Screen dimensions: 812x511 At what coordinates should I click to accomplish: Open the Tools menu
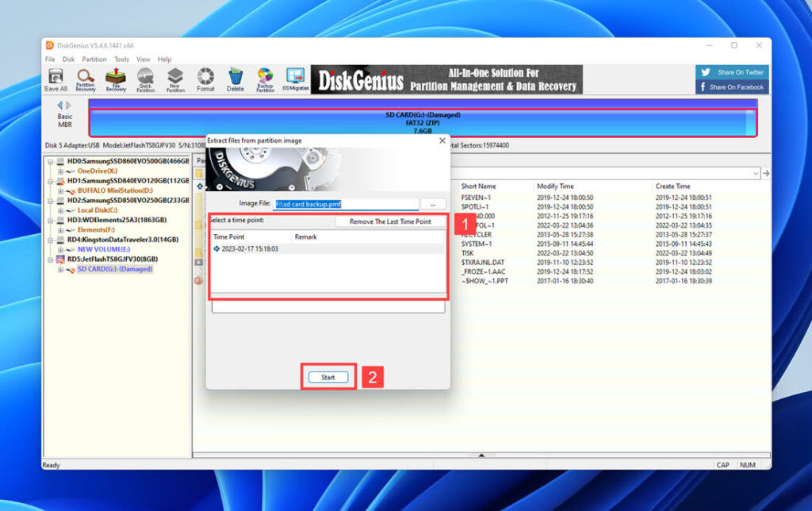click(x=121, y=59)
